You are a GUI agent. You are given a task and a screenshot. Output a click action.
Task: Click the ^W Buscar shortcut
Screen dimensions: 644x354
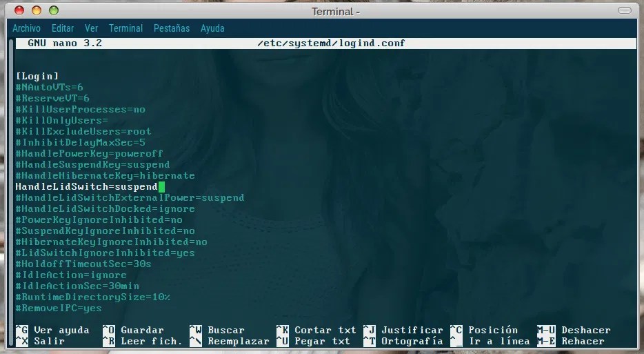click(217, 330)
